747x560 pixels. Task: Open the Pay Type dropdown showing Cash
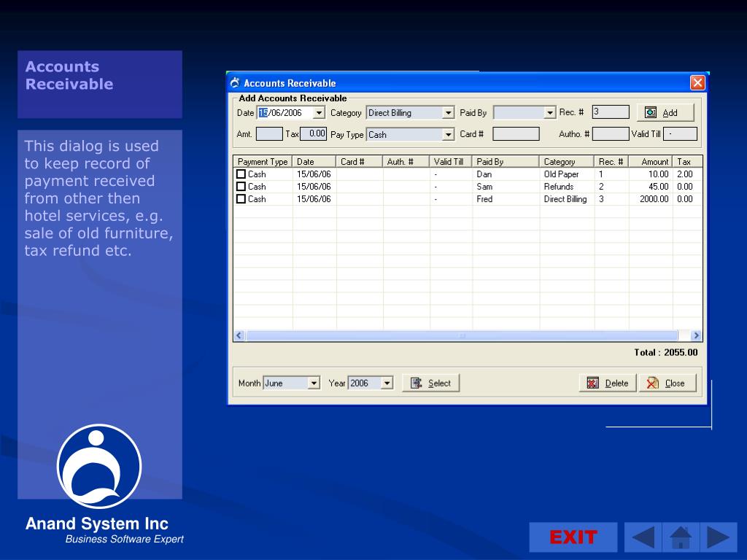(449, 135)
